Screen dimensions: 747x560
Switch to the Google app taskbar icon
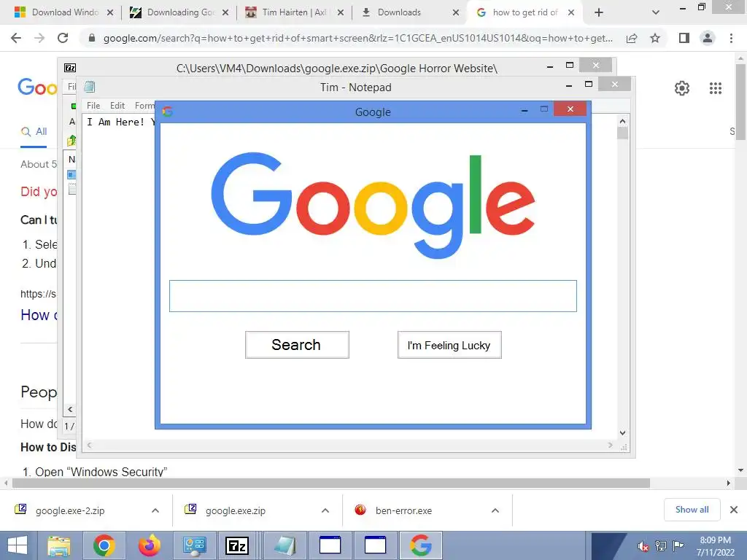point(421,545)
